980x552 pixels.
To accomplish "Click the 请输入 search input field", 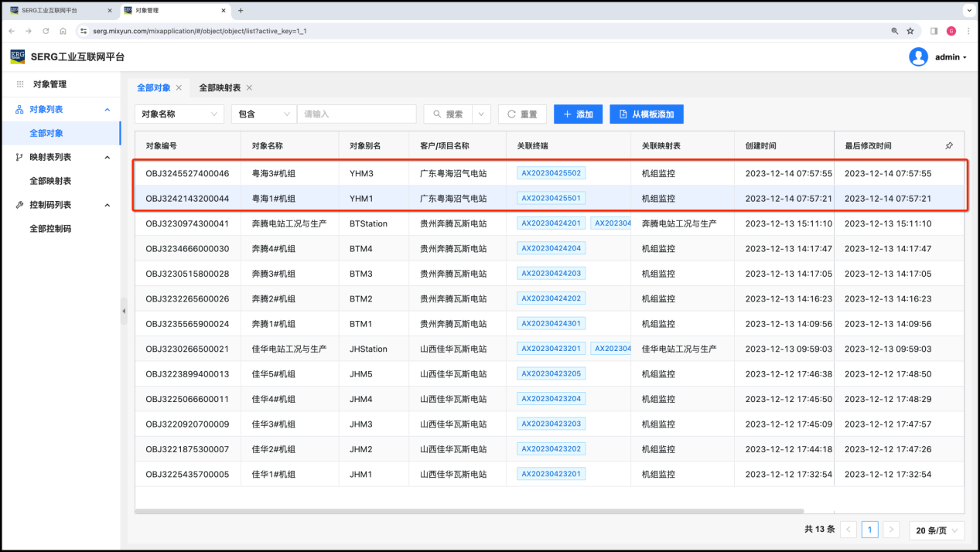I will click(356, 114).
